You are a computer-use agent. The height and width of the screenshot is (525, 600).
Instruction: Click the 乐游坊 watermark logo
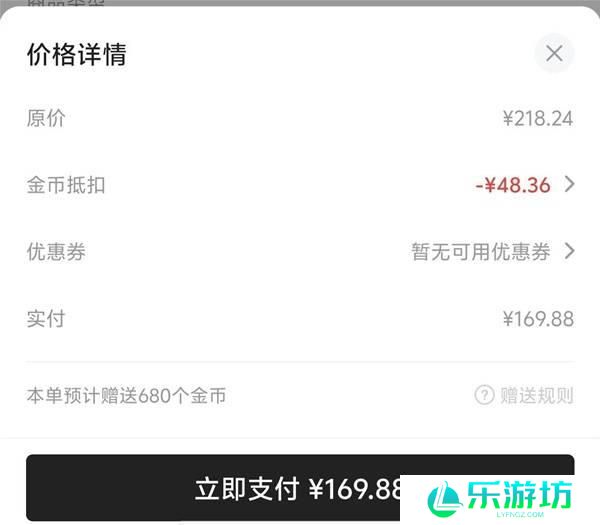(500, 499)
